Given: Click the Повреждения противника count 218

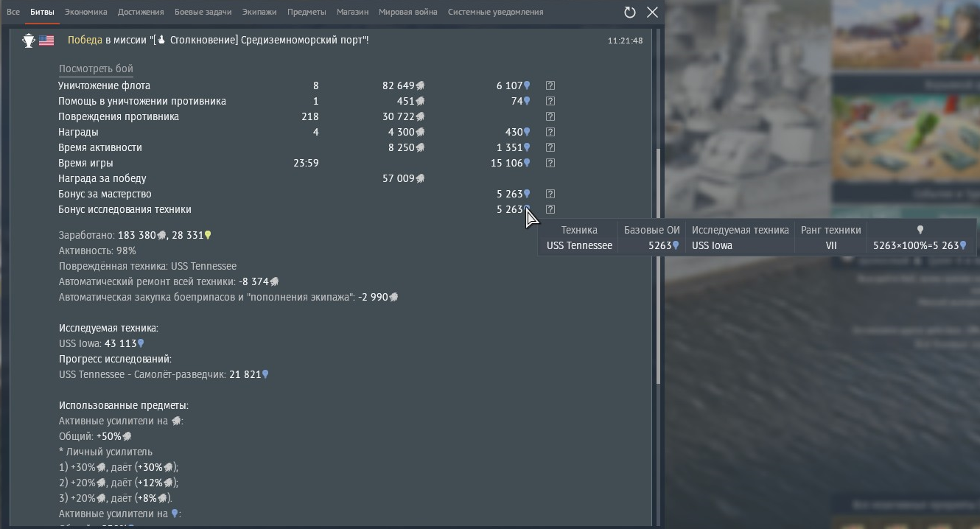Looking at the screenshot, I should [x=310, y=116].
